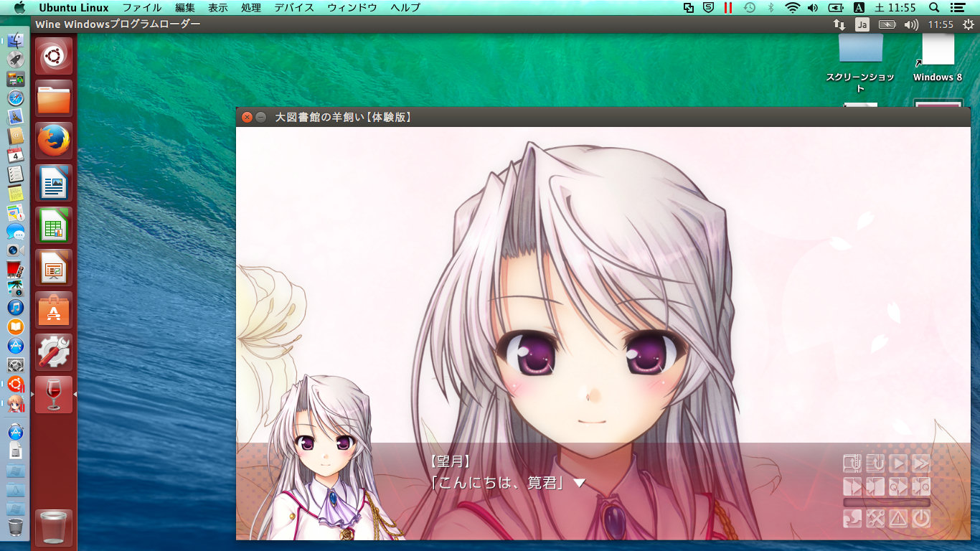Open Ubuntu Ja input method indicator
The height and width of the screenshot is (551, 980).
pyautogui.click(x=862, y=24)
